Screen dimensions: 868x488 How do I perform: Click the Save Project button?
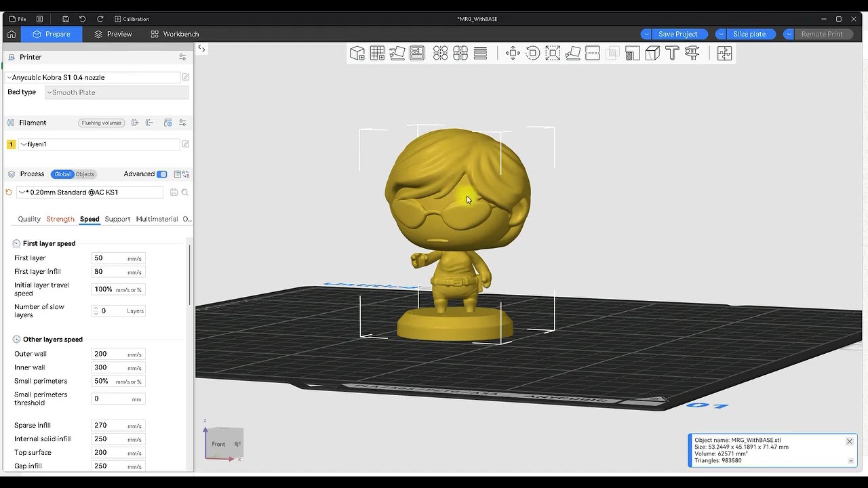tap(677, 34)
